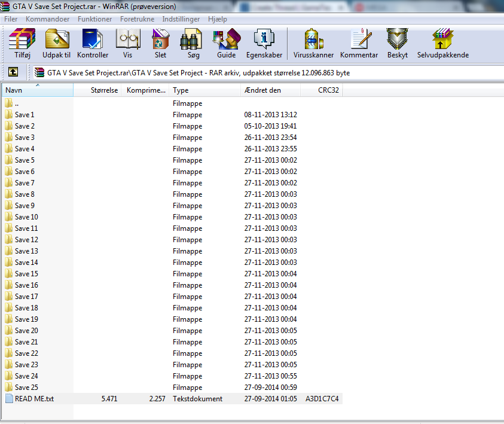Open the Funktioner menu
Image resolution: width=504 pixels, height=424 pixels.
[x=95, y=19]
